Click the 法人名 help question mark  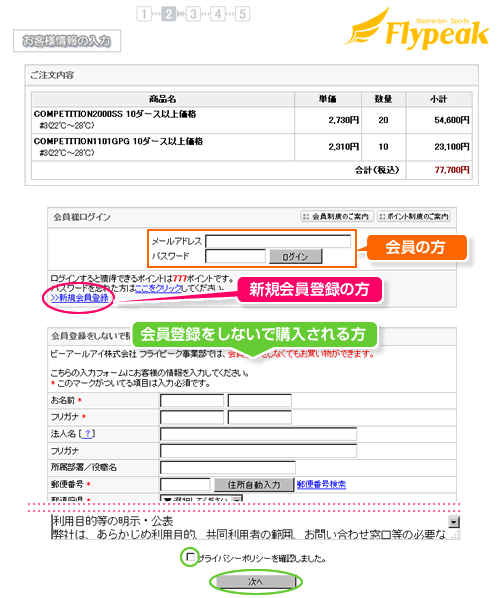coord(88,434)
